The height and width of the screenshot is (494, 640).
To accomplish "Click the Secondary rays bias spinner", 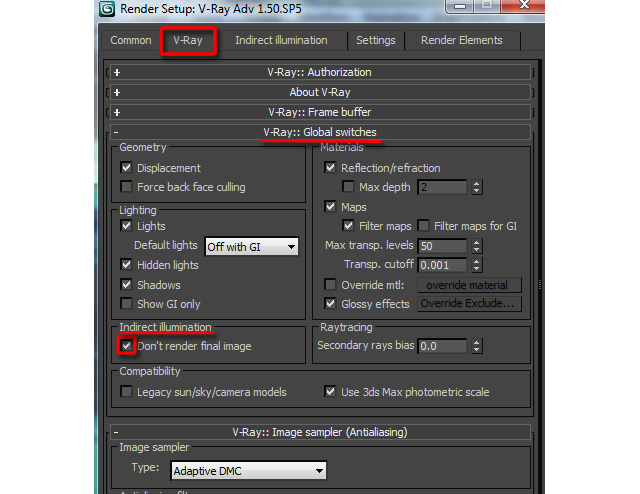I will pos(477,346).
